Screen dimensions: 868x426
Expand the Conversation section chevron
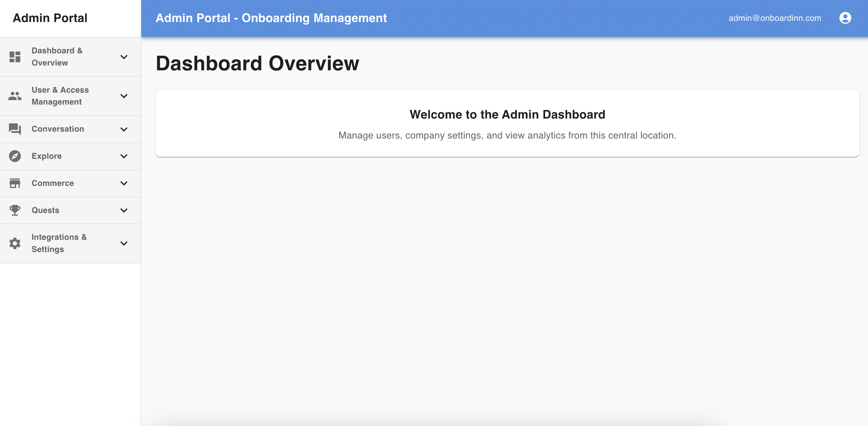click(124, 129)
